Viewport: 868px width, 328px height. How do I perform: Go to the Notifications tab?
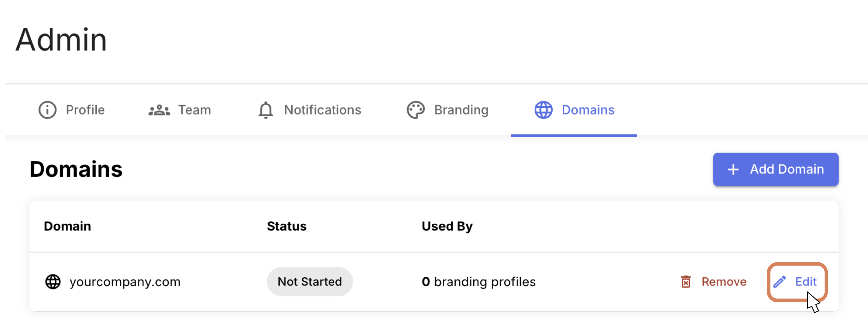[322, 110]
